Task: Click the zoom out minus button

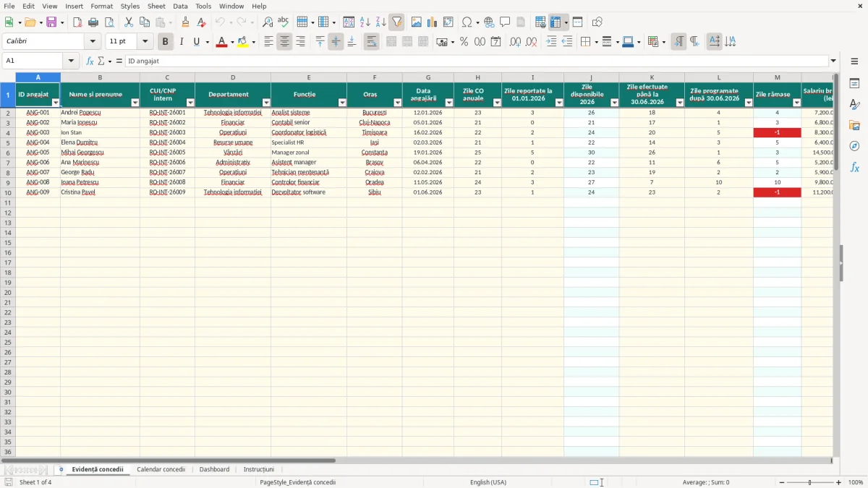Action: coord(782,482)
